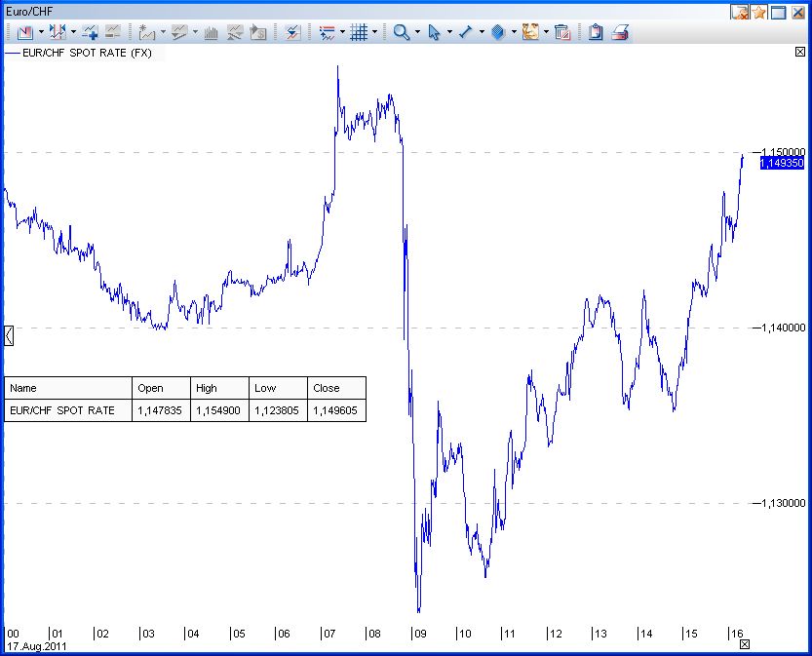Click the title bar window-with-red-x icon
This screenshot has width=812, height=656.
click(740, 12)
